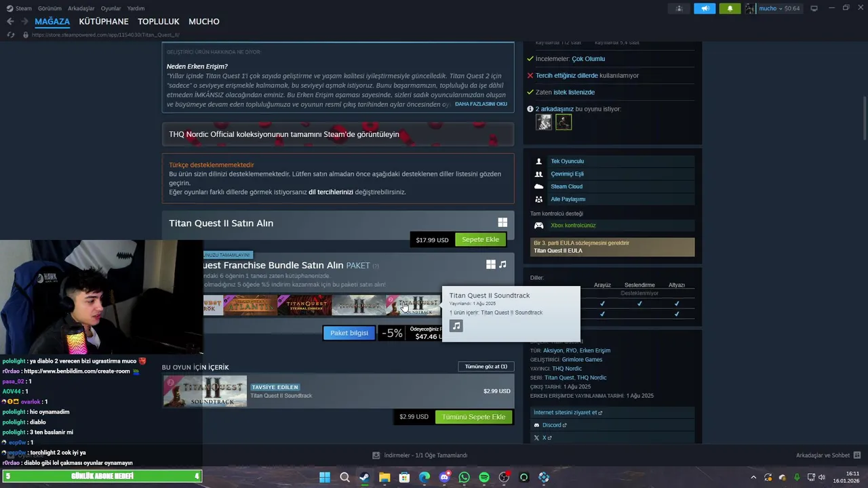The width and height of the screenshot is (868, 488).
Task: Open the Steam announcements megaphone icon
Action: pyautogui.click(x=705, y=8)
